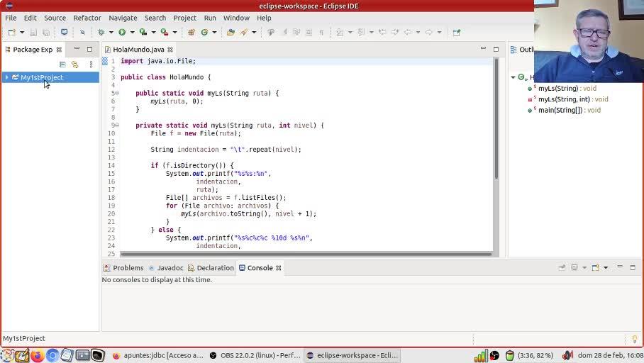Close the HolaMundo.java editor tab
Image resolution: width=644 pixels, height=363 pixels.
[x=170, y=50]
